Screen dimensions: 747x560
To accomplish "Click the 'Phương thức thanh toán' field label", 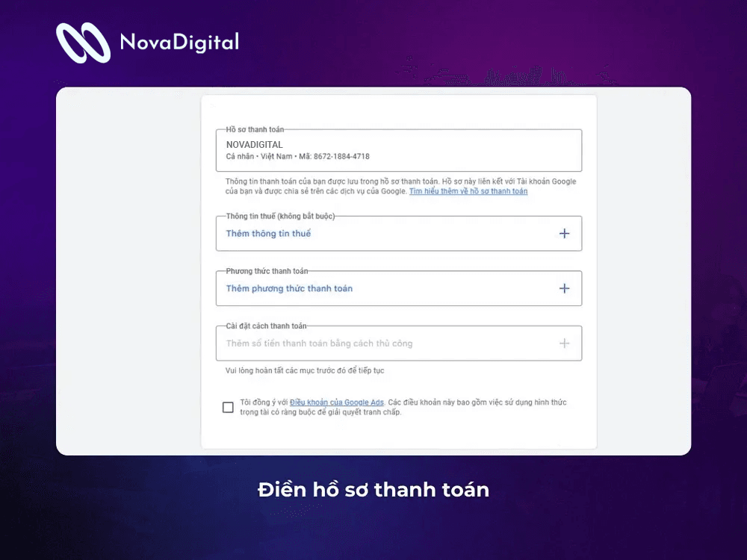I will click(267, 271).
